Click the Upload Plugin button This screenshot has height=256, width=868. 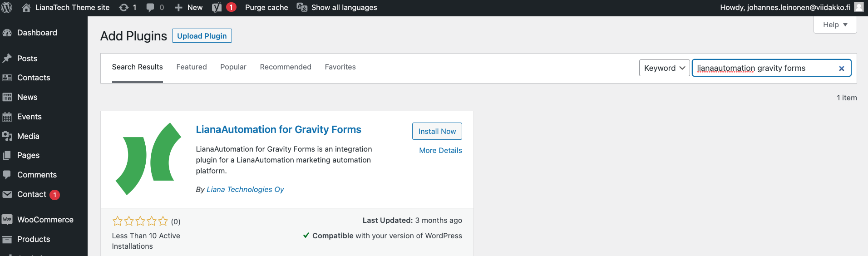click(x=202, y=36)
